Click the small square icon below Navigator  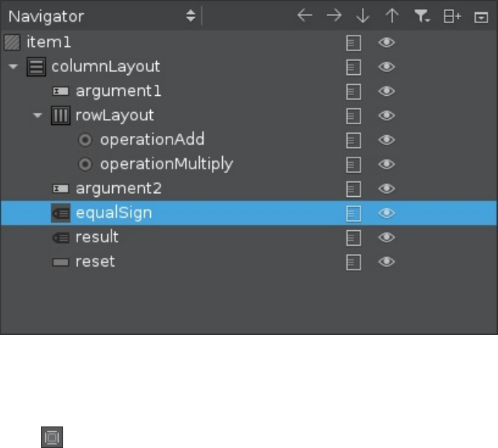point(52,438)
